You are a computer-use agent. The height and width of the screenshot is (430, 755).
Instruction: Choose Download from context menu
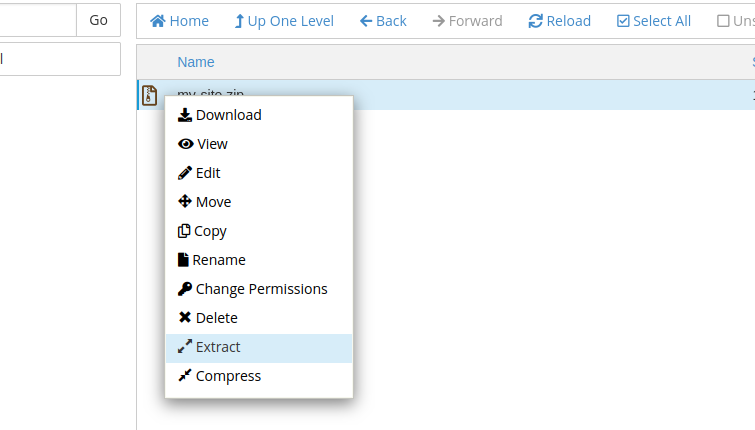pyautogui.click(x=220, y=115)
